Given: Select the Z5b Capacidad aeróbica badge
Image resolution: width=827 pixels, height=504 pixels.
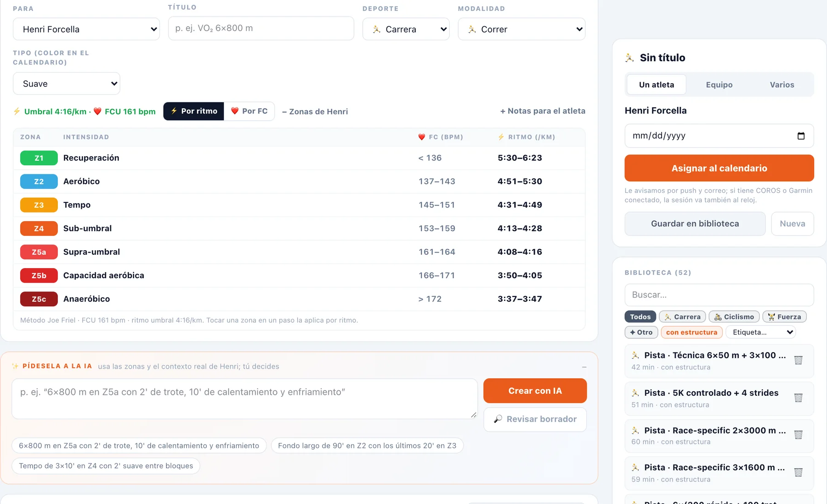Looking at the screenshot, I should coord(39,275).
